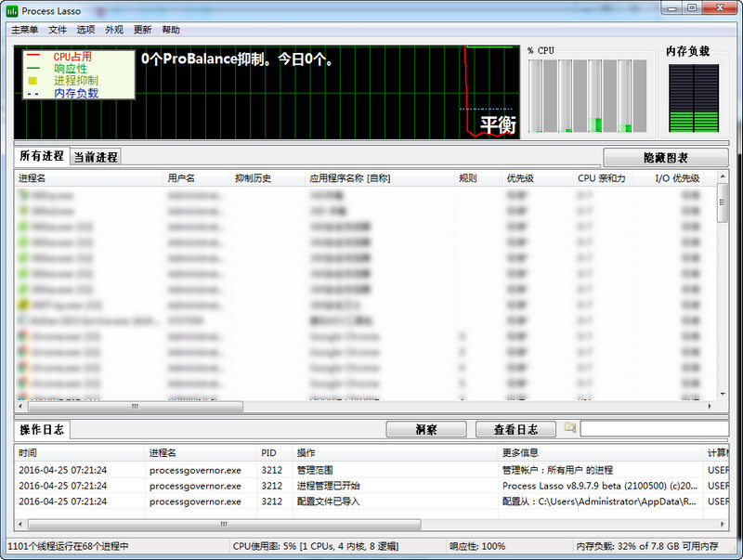Screen dimensions: 743x560
Task: Click the 查看日志 button
Action: [x=515, y=429]
